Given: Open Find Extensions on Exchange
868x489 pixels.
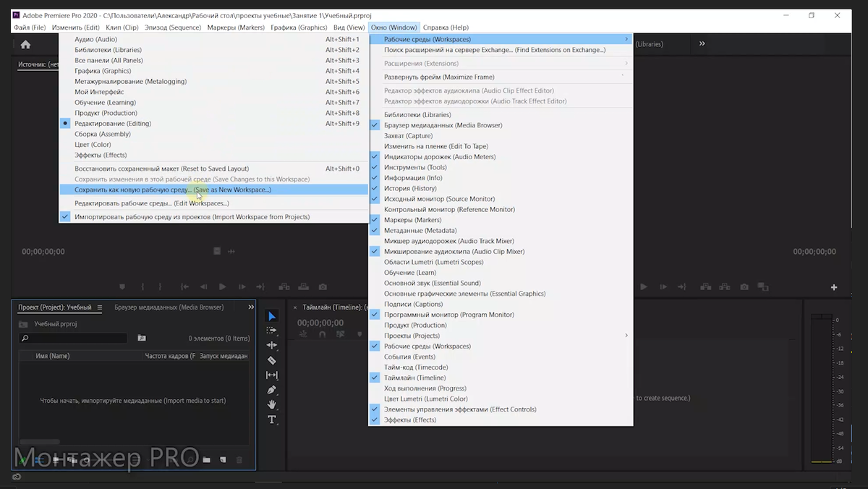Looking at the screenshot, I should click(x=501, y=50).
